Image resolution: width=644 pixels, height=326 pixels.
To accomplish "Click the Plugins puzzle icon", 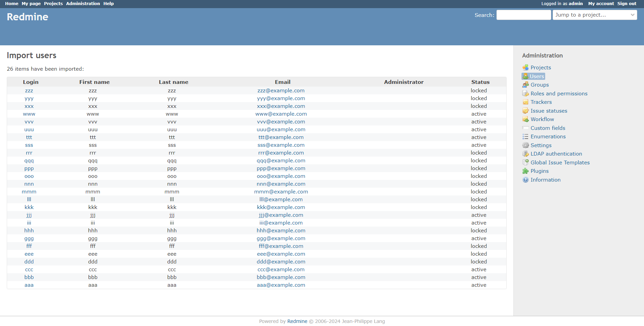I will point(525,171).
